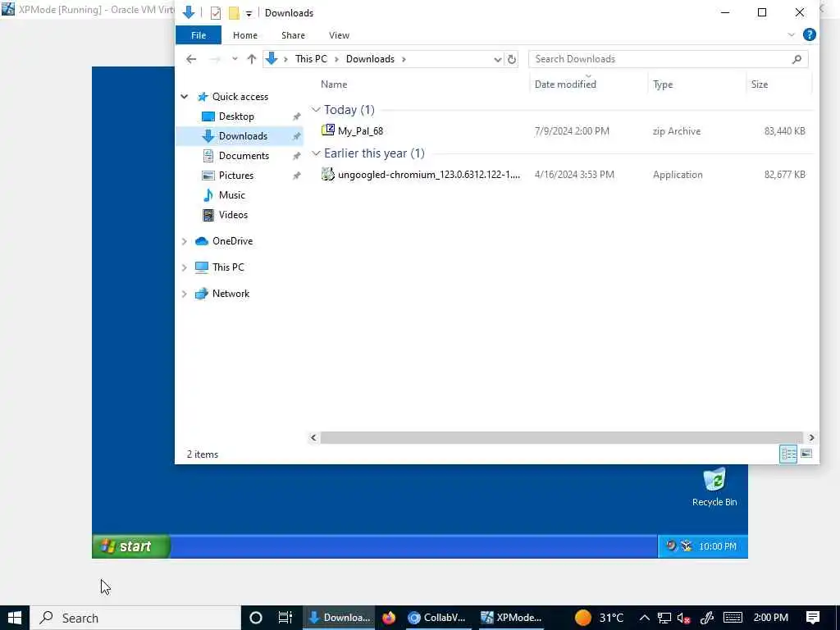
Task: Collapse the Earlier this year (1) group
Action: 316,153
